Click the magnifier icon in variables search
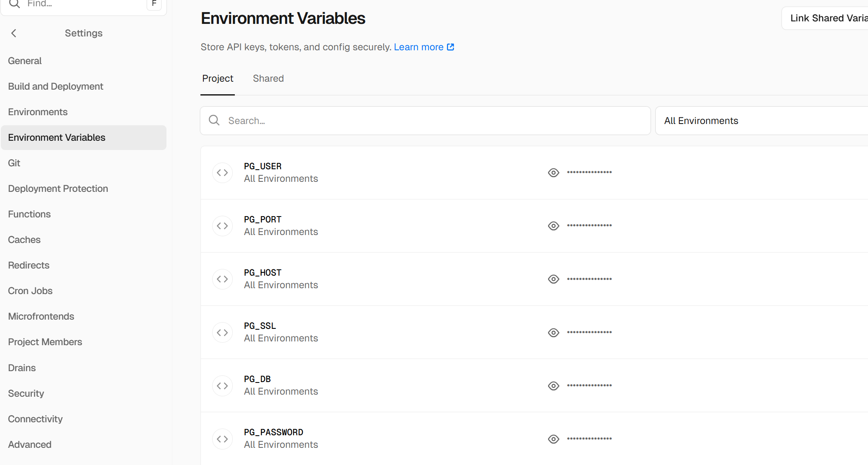The image size is (868, 465). [x=214, y=121]
